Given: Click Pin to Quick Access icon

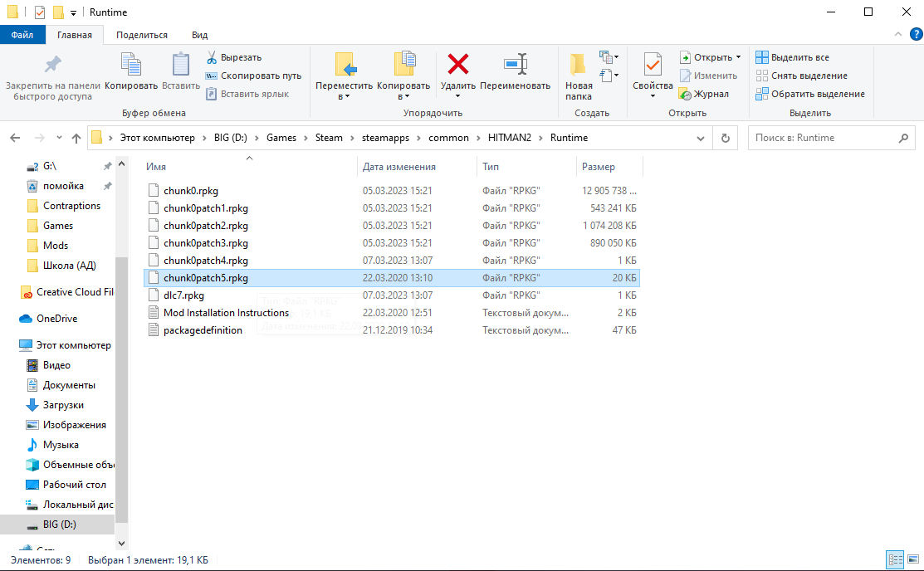Looking at the screenshot, I should point(52,65).
